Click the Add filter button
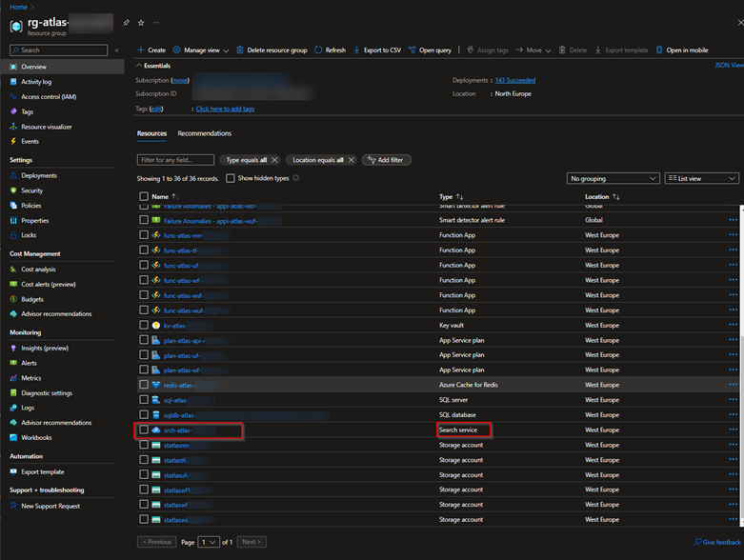 [386, 160]
